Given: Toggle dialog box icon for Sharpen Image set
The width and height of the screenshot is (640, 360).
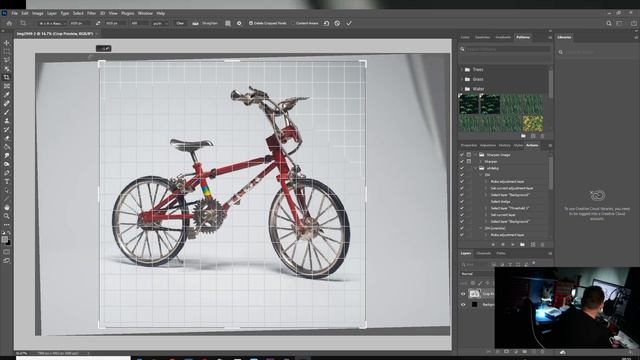Looking at the screenshot, I should pyautogui.click(x=469, y=155).
